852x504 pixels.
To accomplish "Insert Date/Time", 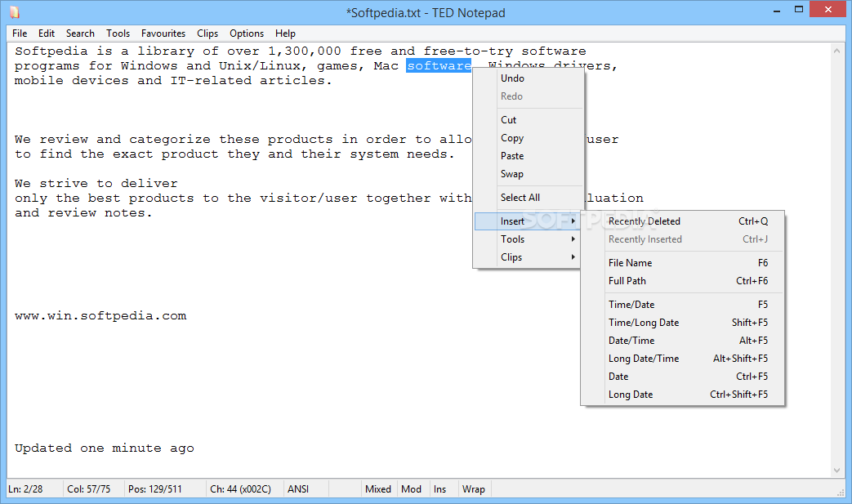I will (x=682, y=341).
